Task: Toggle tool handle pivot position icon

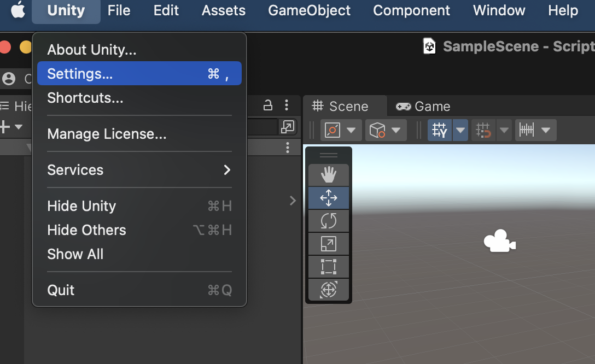Action: pos(332,130)
